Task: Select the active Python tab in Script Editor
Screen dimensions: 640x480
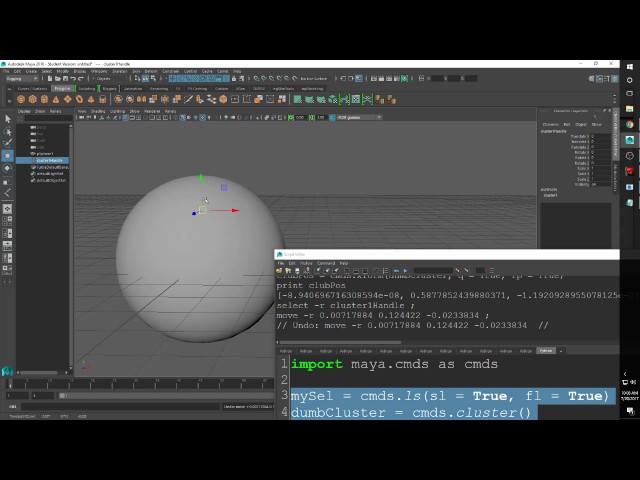Action: tap(546, 351)
